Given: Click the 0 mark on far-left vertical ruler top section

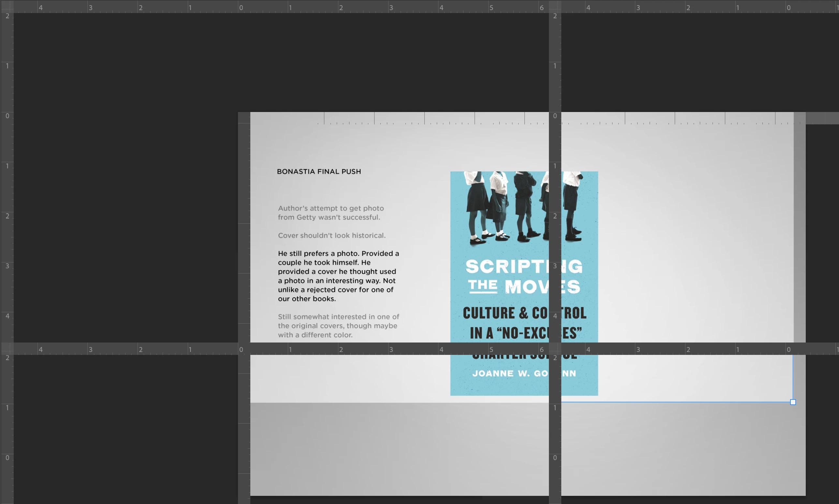Looking at the screenshot, I should [x=7, y=116].
